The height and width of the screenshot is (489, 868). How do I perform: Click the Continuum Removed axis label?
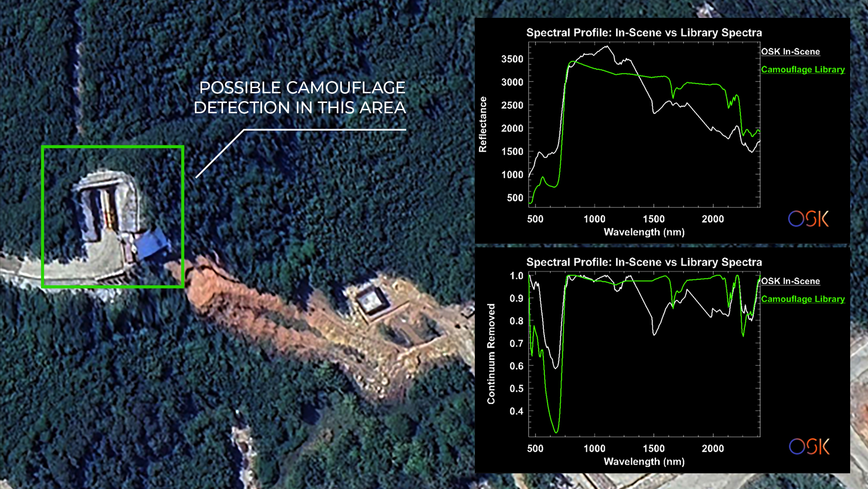(491, 354)
